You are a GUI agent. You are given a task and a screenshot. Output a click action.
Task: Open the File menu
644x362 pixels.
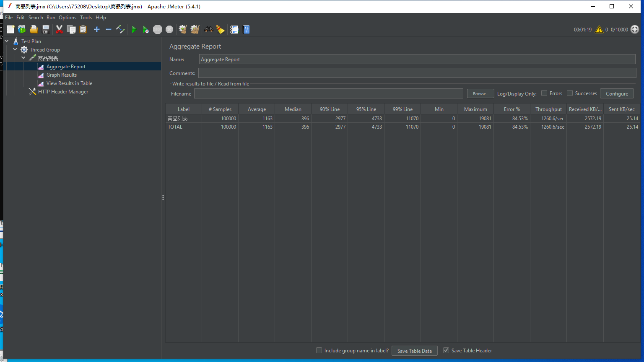pos(9,18)
